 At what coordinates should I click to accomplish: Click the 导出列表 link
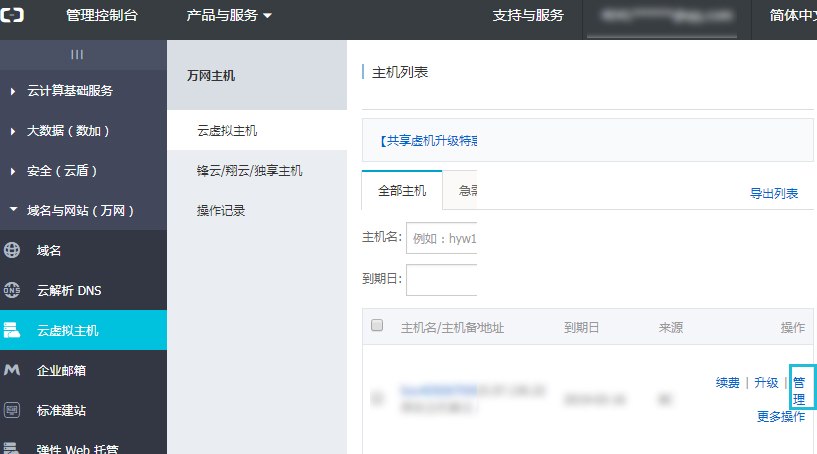[774, 193]
